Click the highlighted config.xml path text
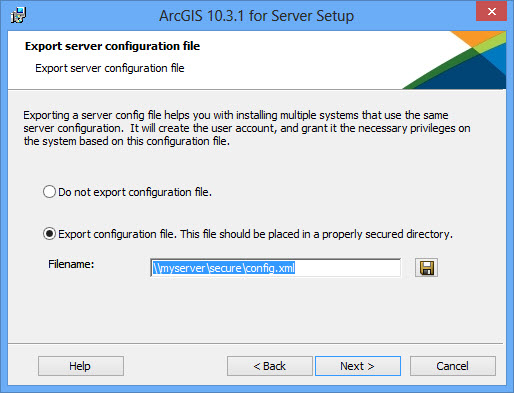Image resolution: width=514 pixels, height=393 pixels. pyautogui.click(x=224, y=268)
